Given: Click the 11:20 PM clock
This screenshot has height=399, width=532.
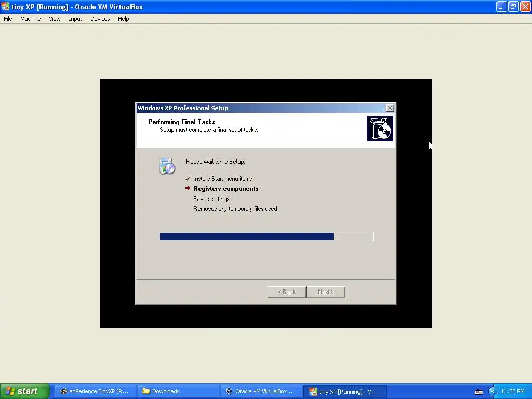Looking at the screenshot, I should coord(513,391).
